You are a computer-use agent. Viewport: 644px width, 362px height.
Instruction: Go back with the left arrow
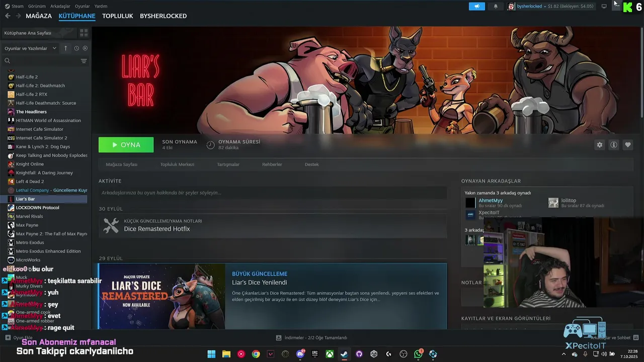[8, 16]
